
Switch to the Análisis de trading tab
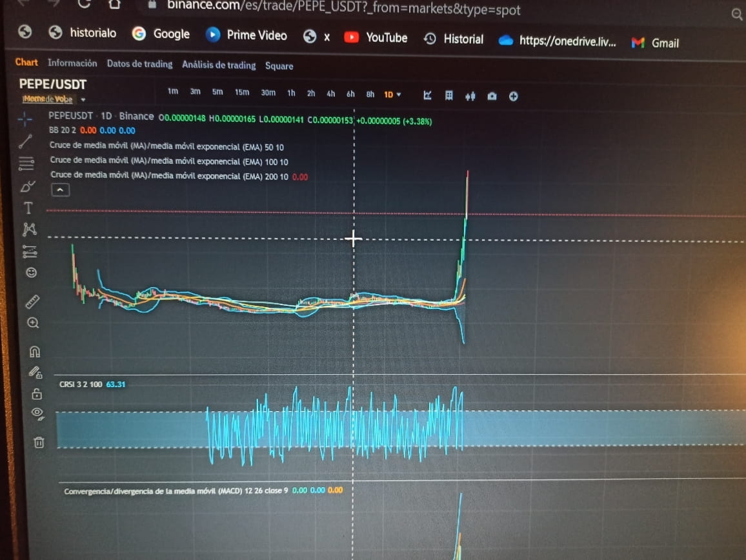coord(219,64)
